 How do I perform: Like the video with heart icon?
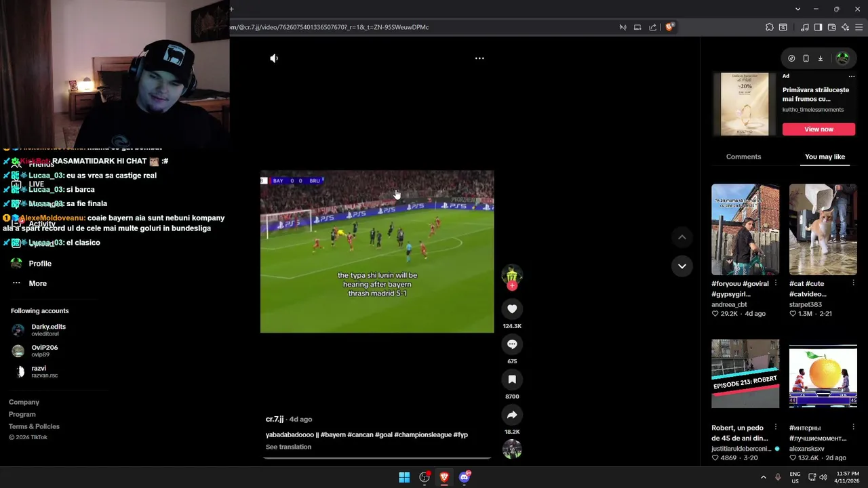pos(512,309)
